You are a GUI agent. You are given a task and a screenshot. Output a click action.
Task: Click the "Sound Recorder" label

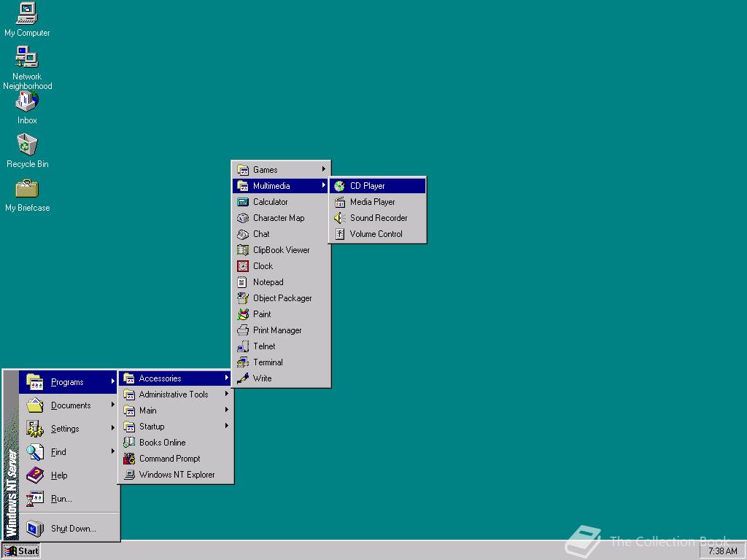tap(379, 218)
